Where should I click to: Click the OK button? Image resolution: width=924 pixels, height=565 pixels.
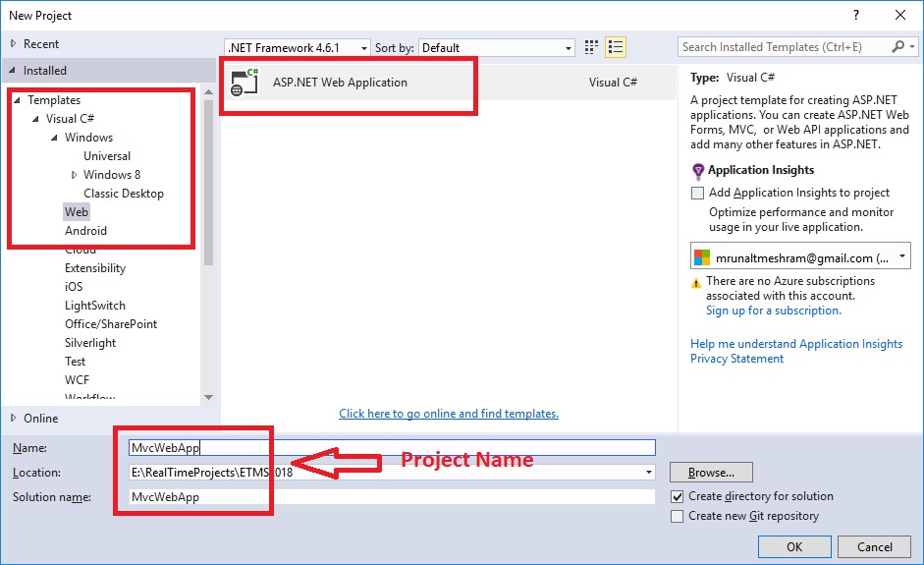point(794,546)
